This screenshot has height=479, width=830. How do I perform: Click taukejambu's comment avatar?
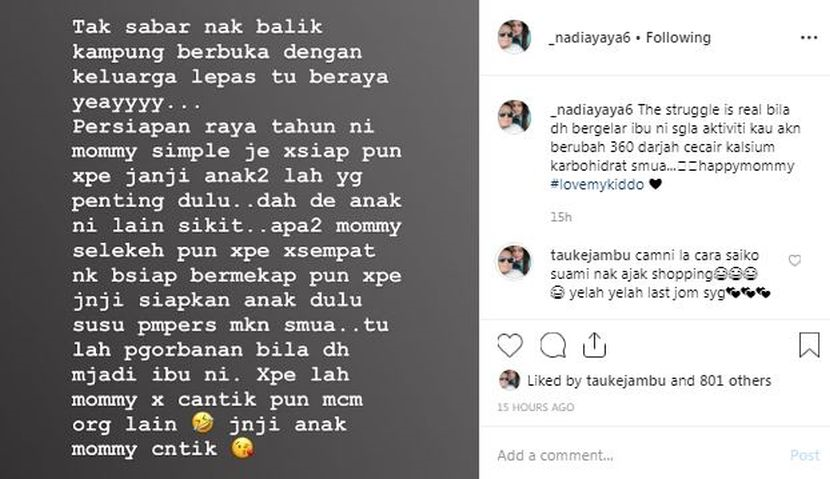coord(514,261)
